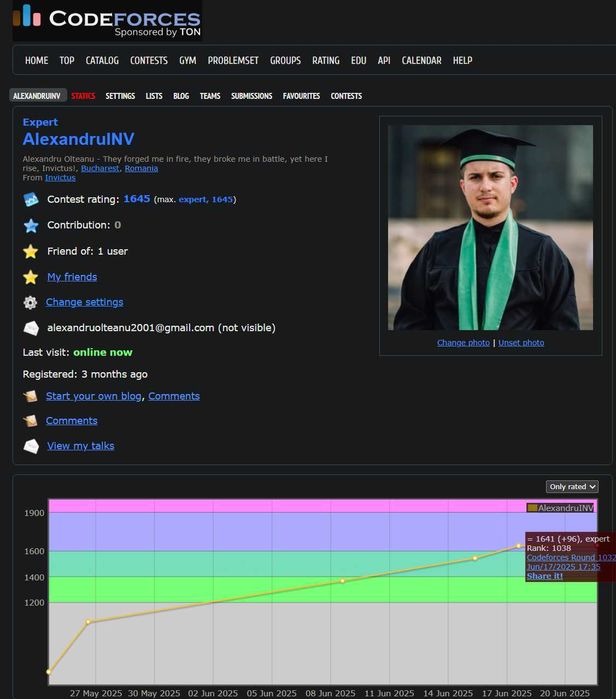Switch to the SETTINGS tab
The height and width of the screenshot is (699, 616).
click(x=120, y=96)
